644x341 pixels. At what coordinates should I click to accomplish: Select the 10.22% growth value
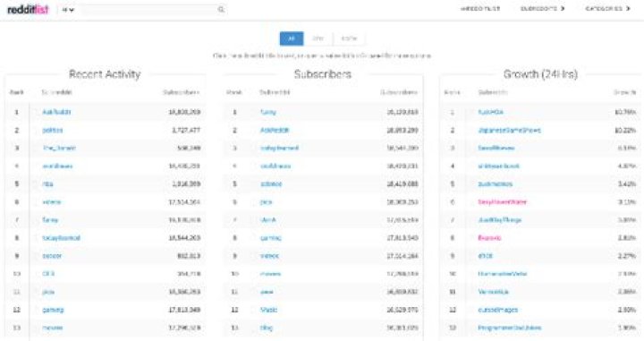(x=625, y=131)
